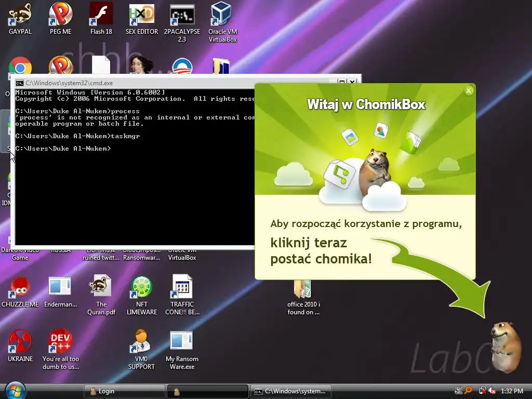This screenshot has width=532, height=399.
Task: Launch the Dev-C++ You're all too dumb shortcut
Action: click(60, 350)
